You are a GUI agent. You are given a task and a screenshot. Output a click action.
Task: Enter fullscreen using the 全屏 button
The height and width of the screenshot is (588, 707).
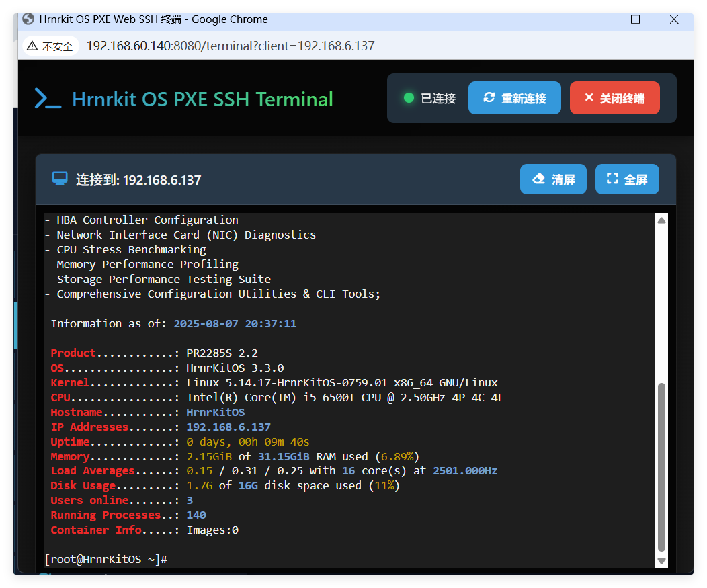[627, 179]
